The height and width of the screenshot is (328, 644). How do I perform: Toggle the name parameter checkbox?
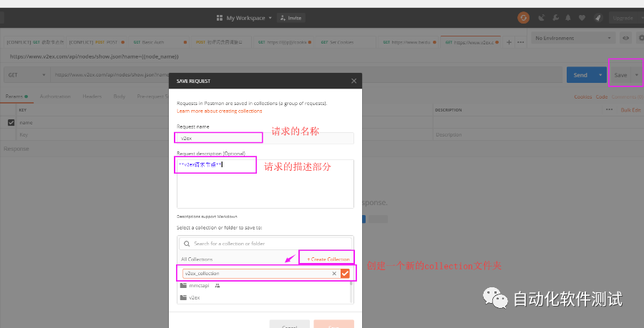[11, 122]
